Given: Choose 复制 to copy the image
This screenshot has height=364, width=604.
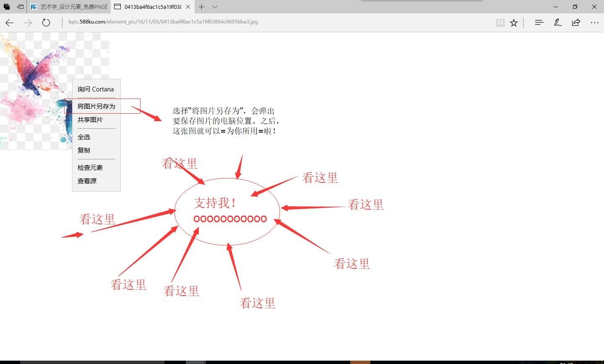Looking at the screenshot, I should 84,150.
